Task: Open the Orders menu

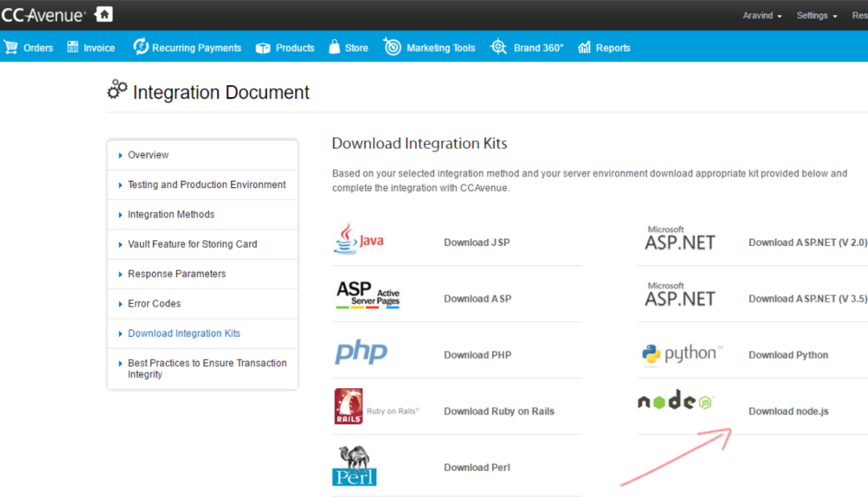Action: click(29, 48)
